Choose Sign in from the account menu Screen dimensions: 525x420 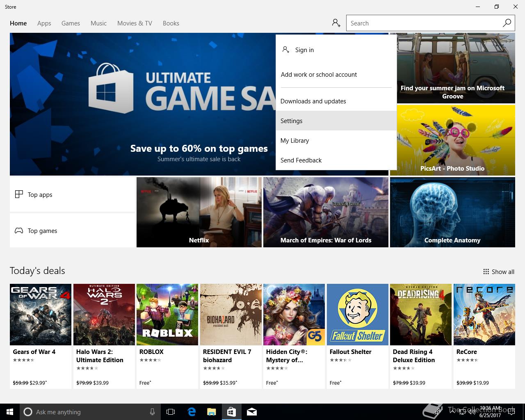pos(336,50)
